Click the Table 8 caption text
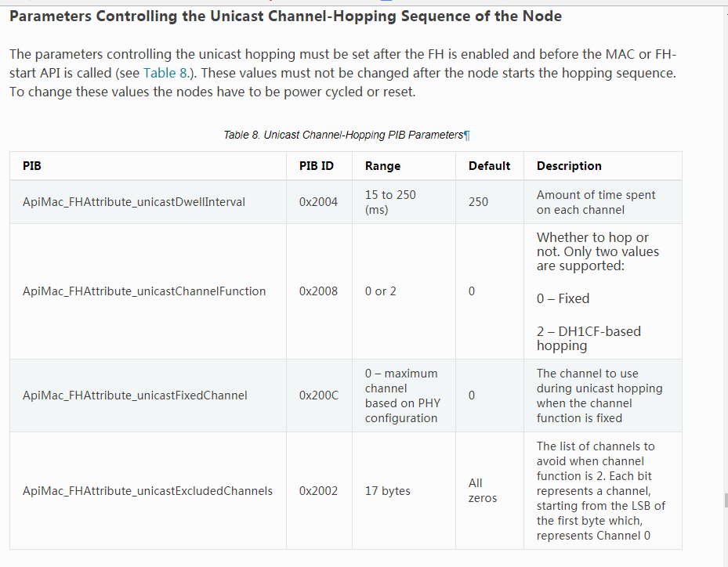 click(x=343, y=135)
